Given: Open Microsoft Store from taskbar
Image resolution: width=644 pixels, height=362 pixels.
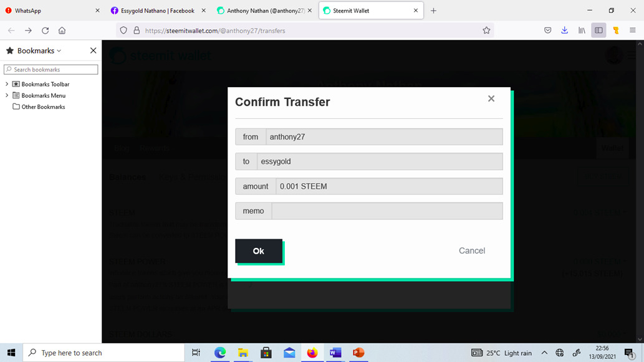Looking at the screenshot, I should tap(266, 353).
